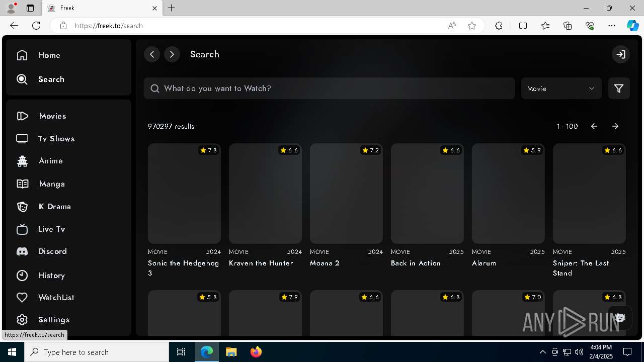644x362 pixels.
Task: Open the Alarum poster
Action: pos(508,194)
